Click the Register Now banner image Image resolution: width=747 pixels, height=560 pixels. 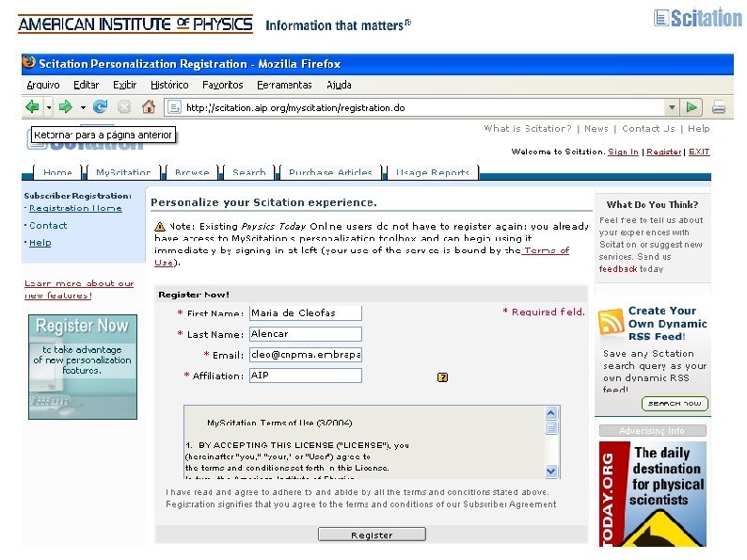point(83,367)
